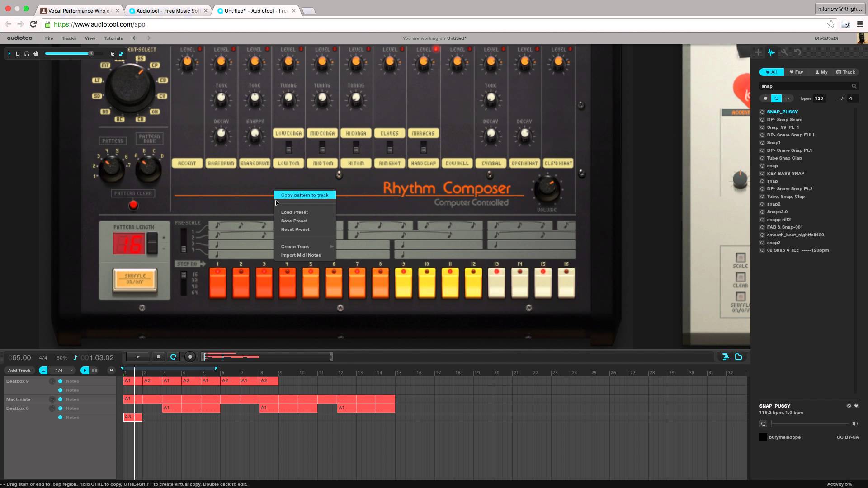The height and width of the screenshot is (488, 868).
Task: Toggle step 9 yellow button
Action: pyautogui.click(x=404, y=283)
